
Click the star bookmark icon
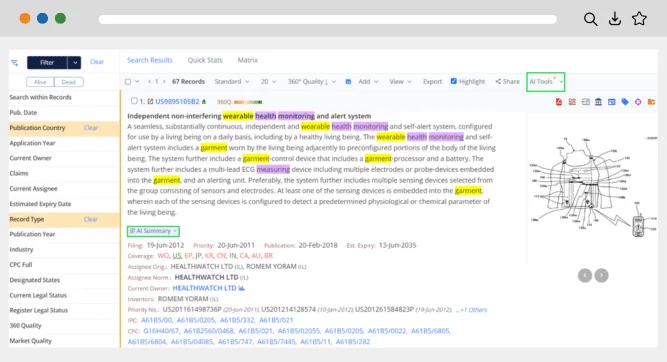[x=639, y=19]
